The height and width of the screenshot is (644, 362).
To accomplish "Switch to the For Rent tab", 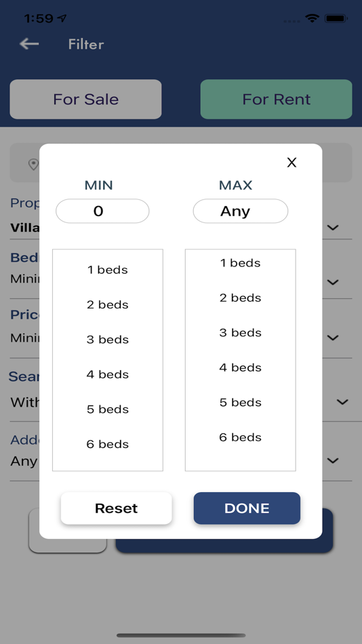I will click(276, 100).
